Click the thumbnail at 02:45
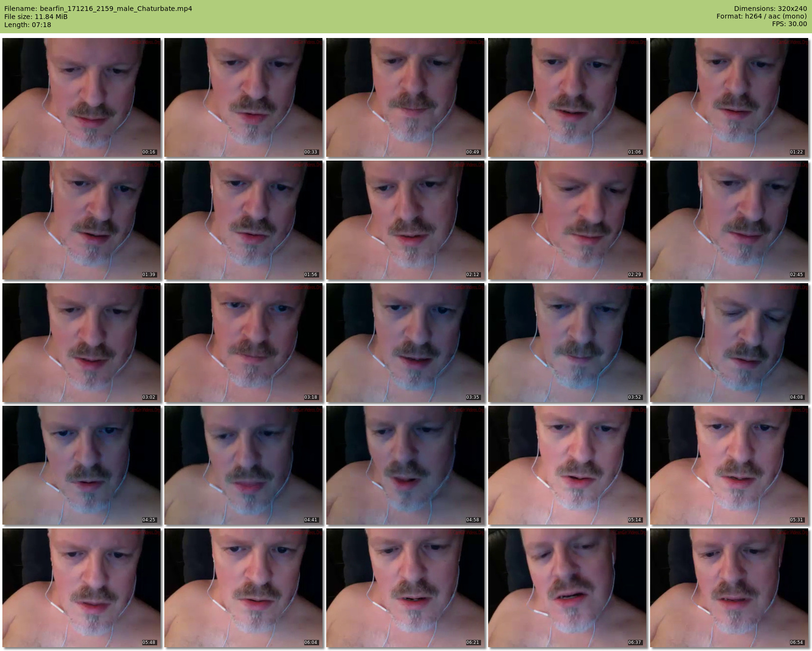This screenshot has width=812, height=651. 729,220
